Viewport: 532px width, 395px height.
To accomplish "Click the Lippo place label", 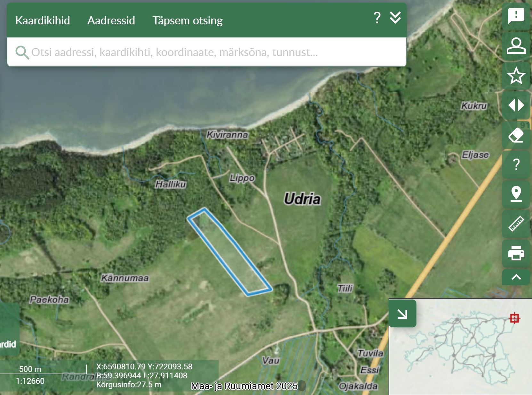I will click(242, 178).
